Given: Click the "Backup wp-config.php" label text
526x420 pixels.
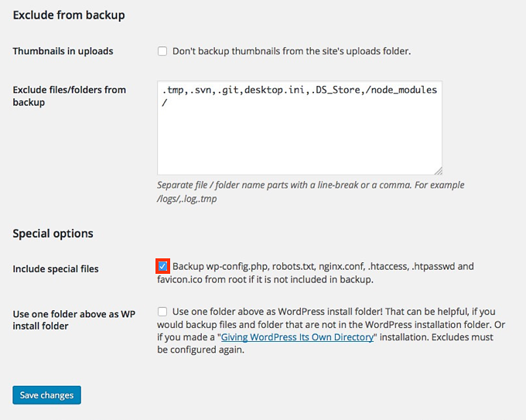Looking at the screenshot, I should [x=323, y=266].
